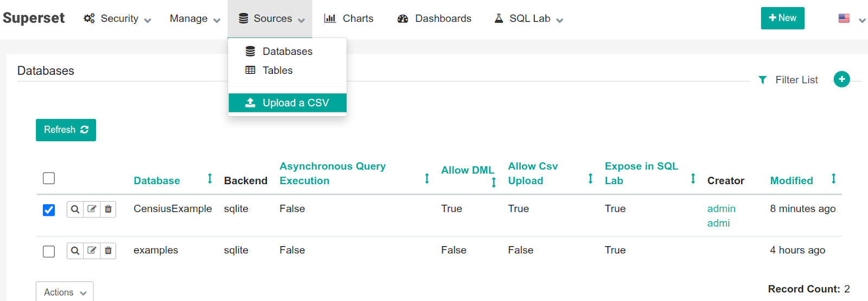The width and height of the screenshot is (868, 301).
Task: Click sort arrows for Asynchronous Query Execution
Action: pos(427,179)
